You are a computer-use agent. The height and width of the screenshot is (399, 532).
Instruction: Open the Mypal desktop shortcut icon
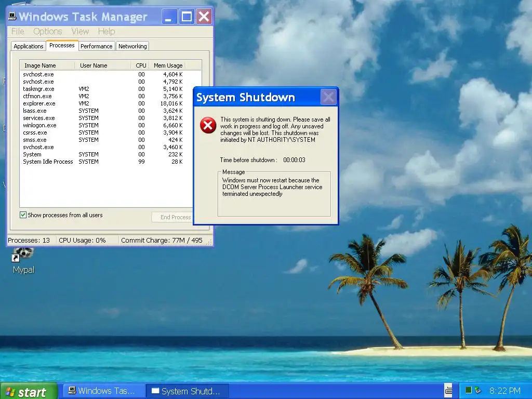pos(23,261)
